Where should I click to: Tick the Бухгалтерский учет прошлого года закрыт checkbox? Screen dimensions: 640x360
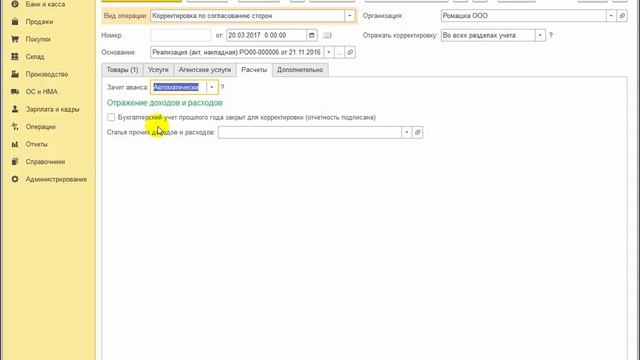[x=111, y=117]
